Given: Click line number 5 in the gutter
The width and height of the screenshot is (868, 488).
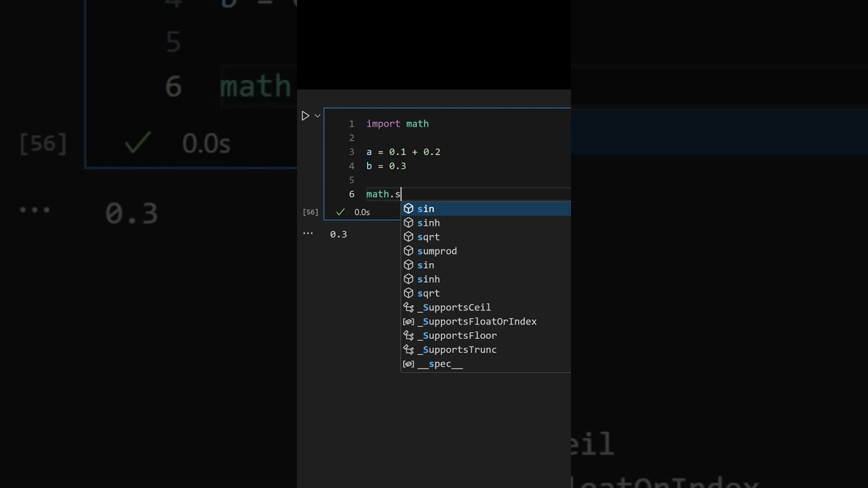Looking at the screenshot, I should [x=351, y=180].
